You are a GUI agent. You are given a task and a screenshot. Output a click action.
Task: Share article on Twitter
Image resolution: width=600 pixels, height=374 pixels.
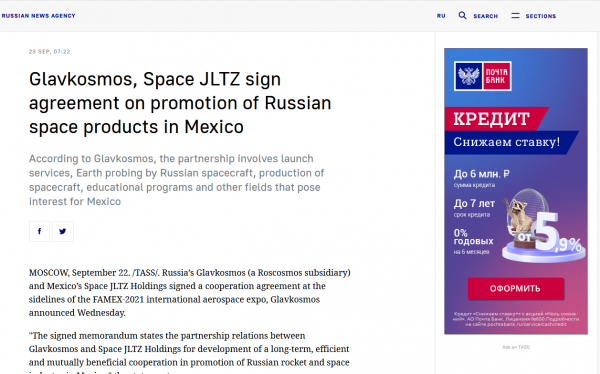63,231
